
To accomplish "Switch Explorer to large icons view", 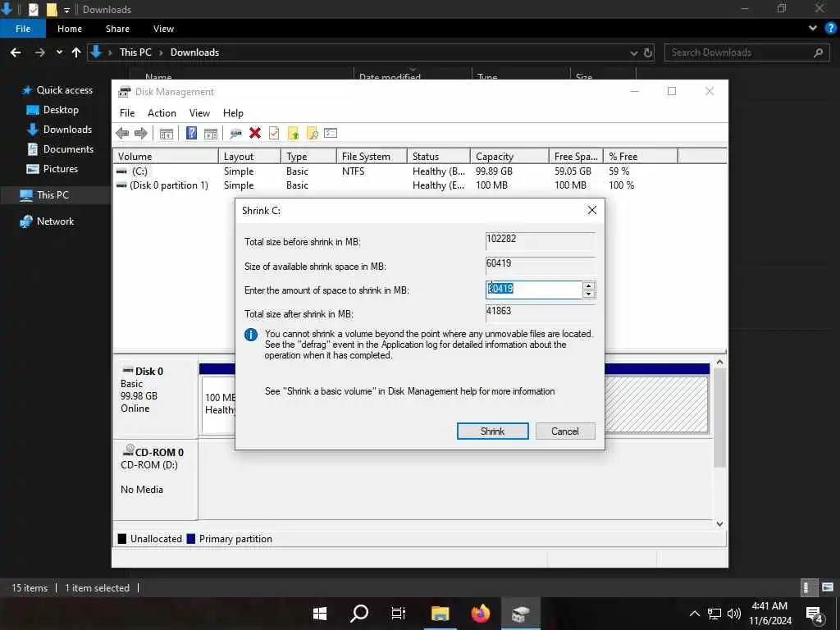I will click(828, 587).
